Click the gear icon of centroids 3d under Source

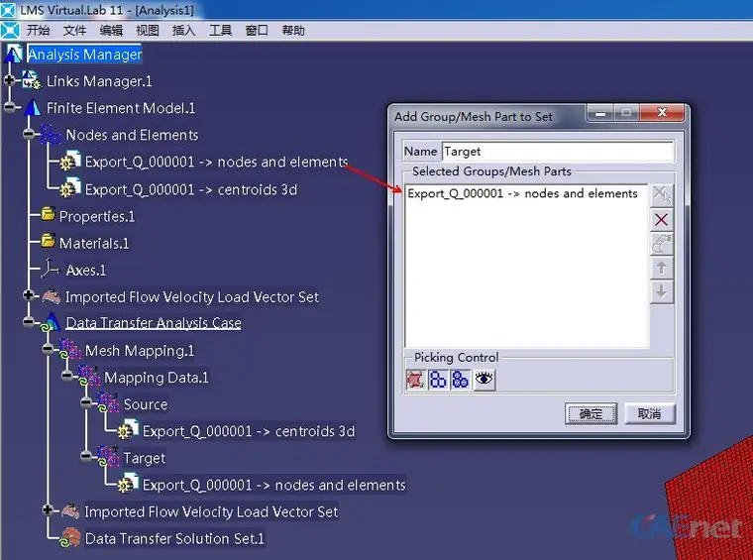tap(128, 429)
